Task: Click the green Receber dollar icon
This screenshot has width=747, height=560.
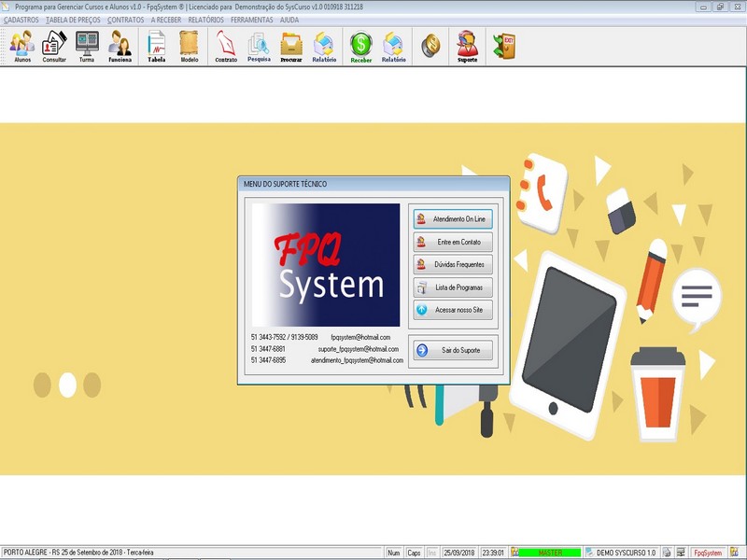Action: [360, 46]
